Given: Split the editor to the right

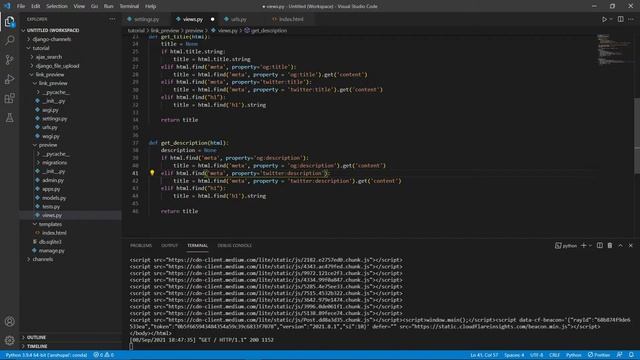Looking at the screenshot, I should [x=620, y=19].
